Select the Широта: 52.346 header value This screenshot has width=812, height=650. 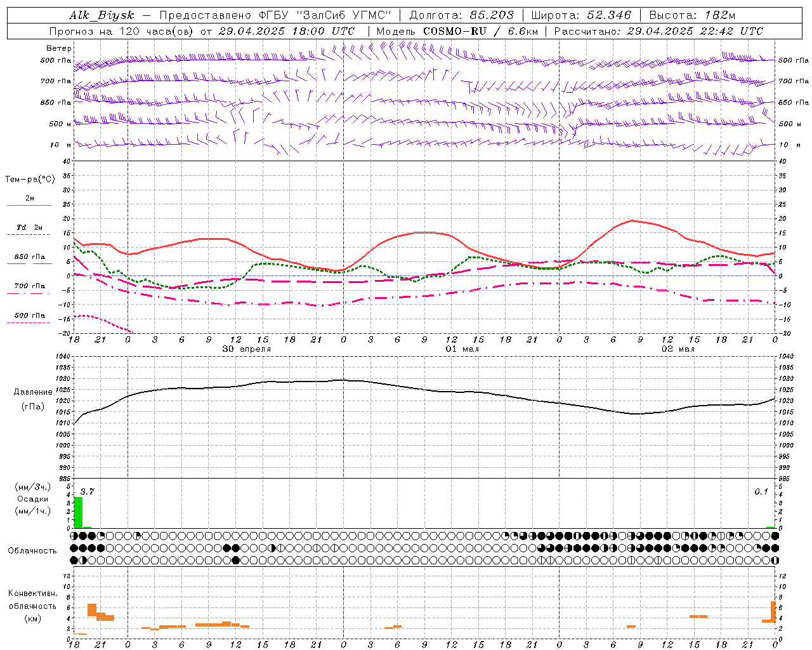(x=581, y=15)
